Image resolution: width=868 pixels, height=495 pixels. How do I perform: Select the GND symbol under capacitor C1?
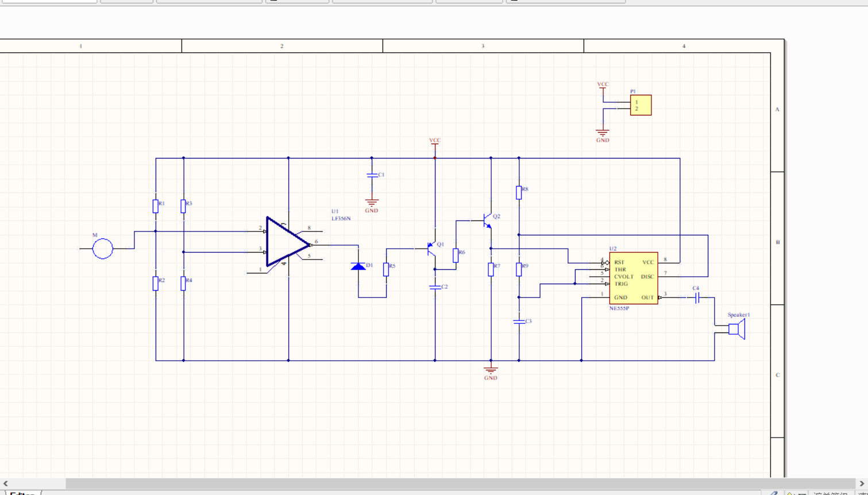pos(372,206)
